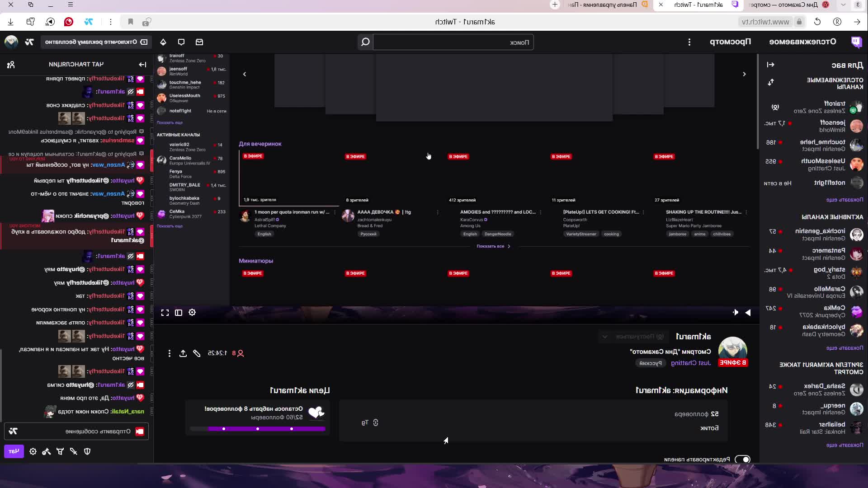Click the Twitch 'Поиск' search field
This screenshot has height=488, width=868.
(x=453, y=42)
